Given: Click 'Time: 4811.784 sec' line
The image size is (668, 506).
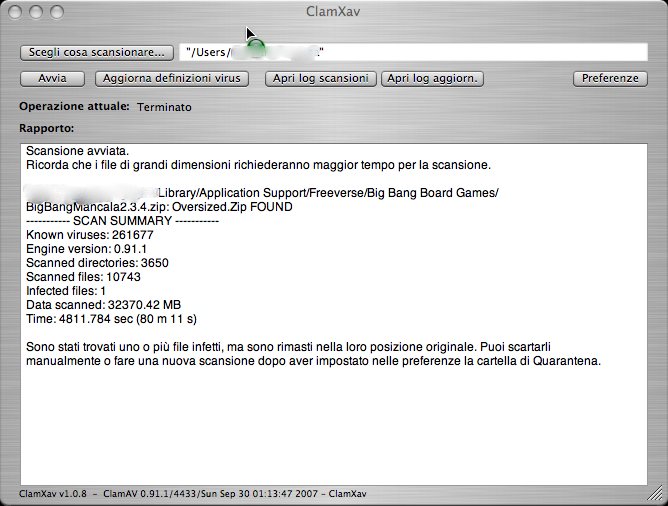Looking at the screenshot, I should (x=111, y=319).
